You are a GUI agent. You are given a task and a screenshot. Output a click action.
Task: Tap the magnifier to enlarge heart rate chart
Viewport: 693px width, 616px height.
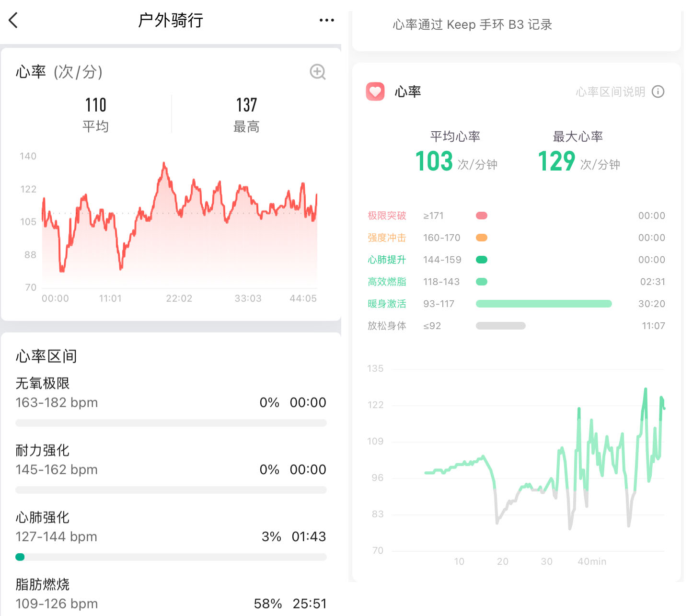click(317, 72)
